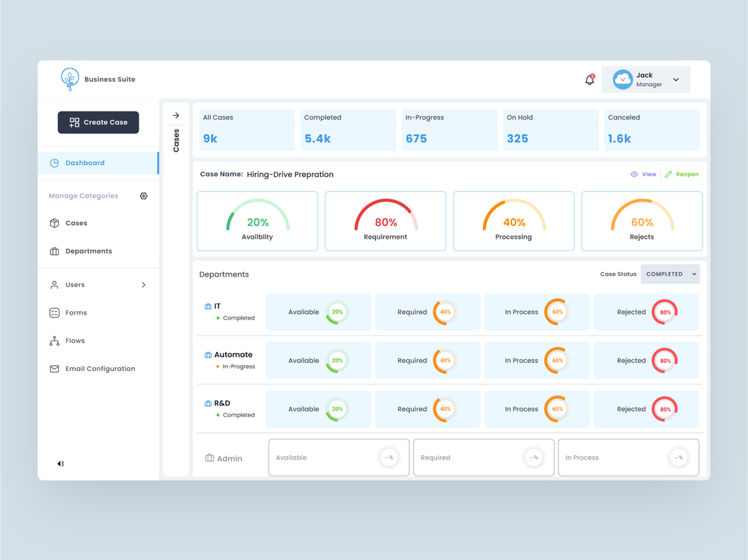Click the Admin department briefcase icon
This screenshot has height=560, width=748.
point(209,458)
